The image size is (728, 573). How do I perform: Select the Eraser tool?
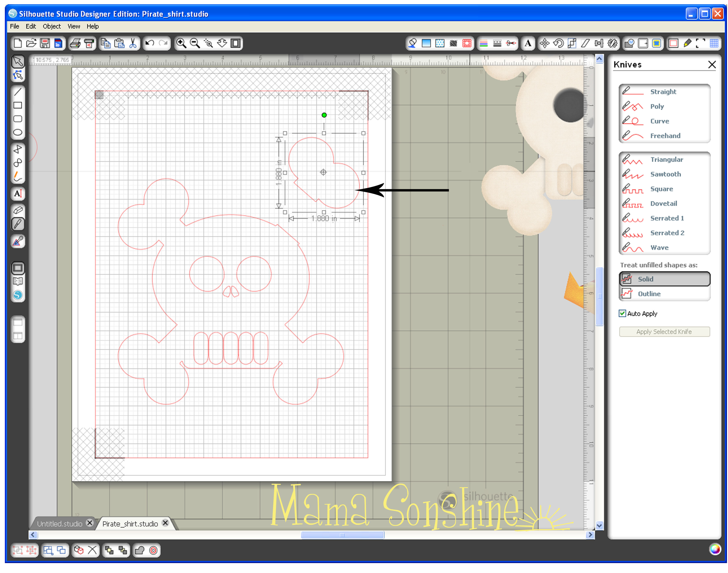pos(18,210)
